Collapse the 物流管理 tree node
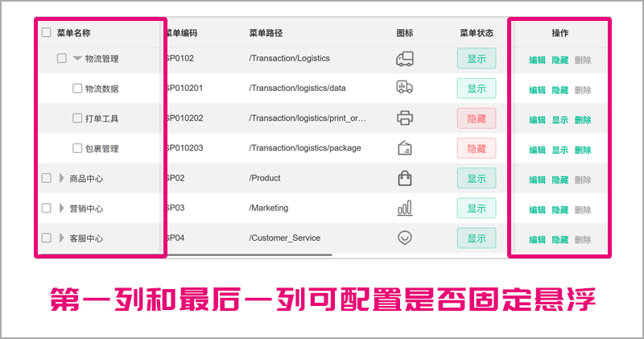Screen dimensions: 644x339 (x=77, y=58)
